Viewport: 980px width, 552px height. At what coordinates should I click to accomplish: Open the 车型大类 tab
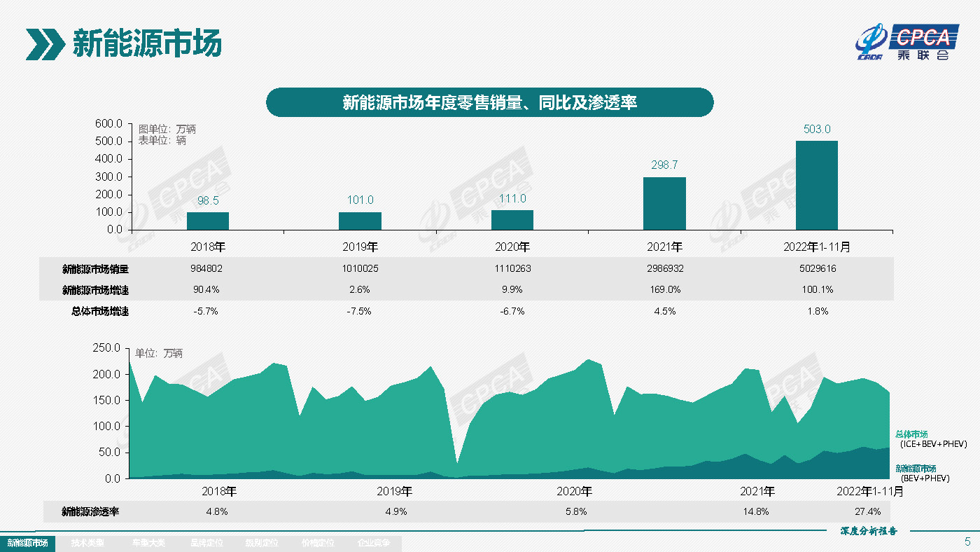147,543
